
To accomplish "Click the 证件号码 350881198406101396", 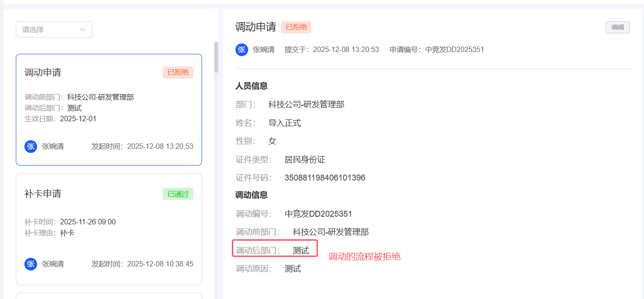I will (325, 178).
